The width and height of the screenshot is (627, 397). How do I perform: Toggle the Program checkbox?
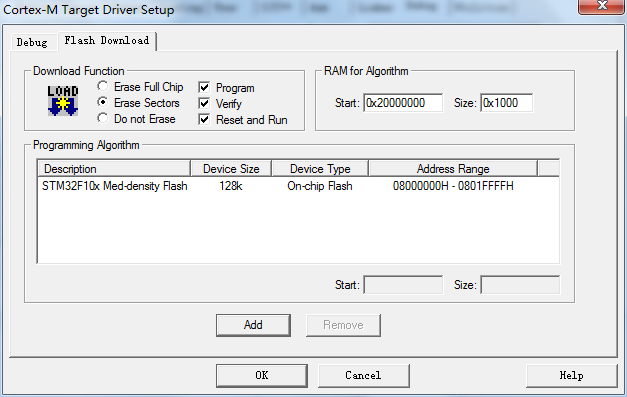[x=204, y=87]
